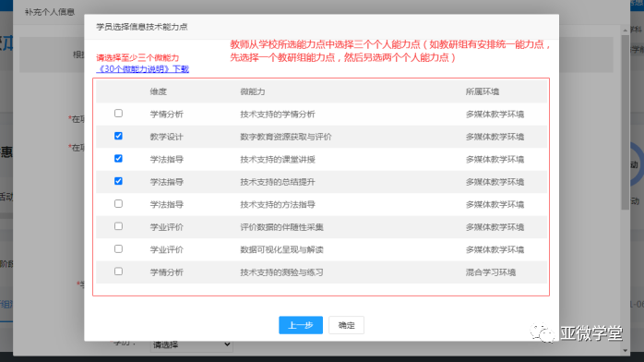Click the 技术支持的学情分析 cell
Image resolution: width=644 pixels, height=362 pixels.
pyautogui.click(x=278, y=115)
